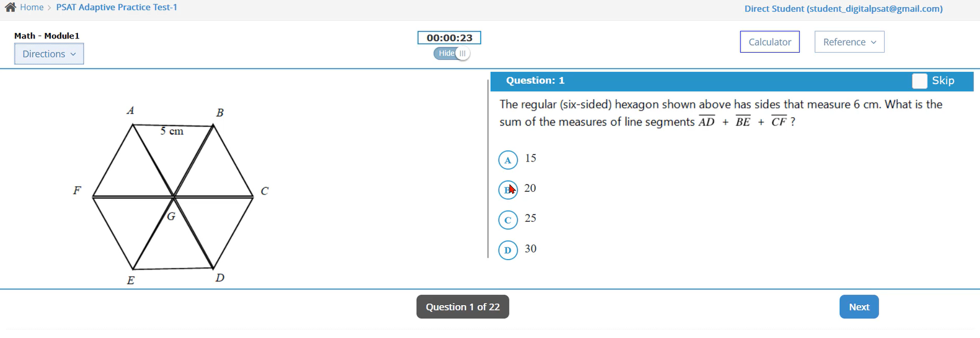Click the Home house icon

pyautogui.click(x=10, y=7)
